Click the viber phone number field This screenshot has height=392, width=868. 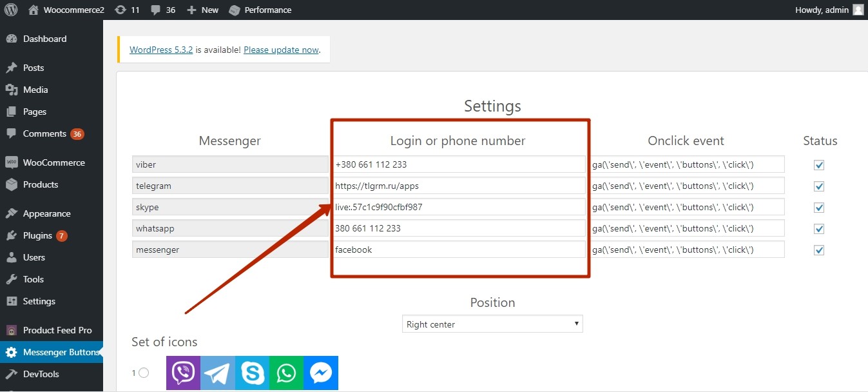[459, 164]
